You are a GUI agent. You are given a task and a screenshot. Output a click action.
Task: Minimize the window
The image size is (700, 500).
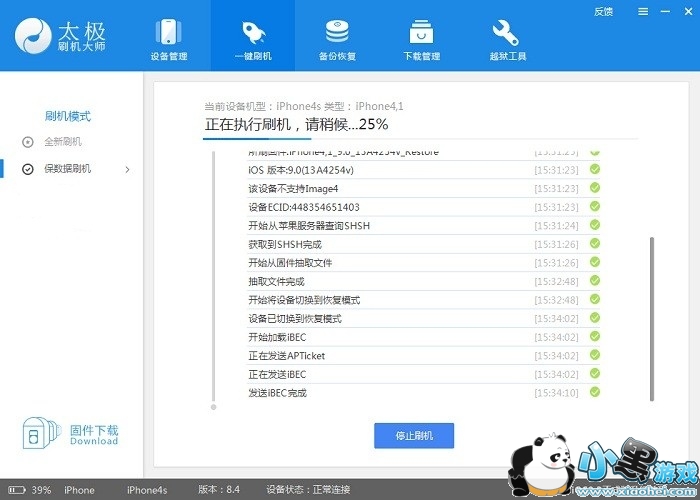coord(665,12)
